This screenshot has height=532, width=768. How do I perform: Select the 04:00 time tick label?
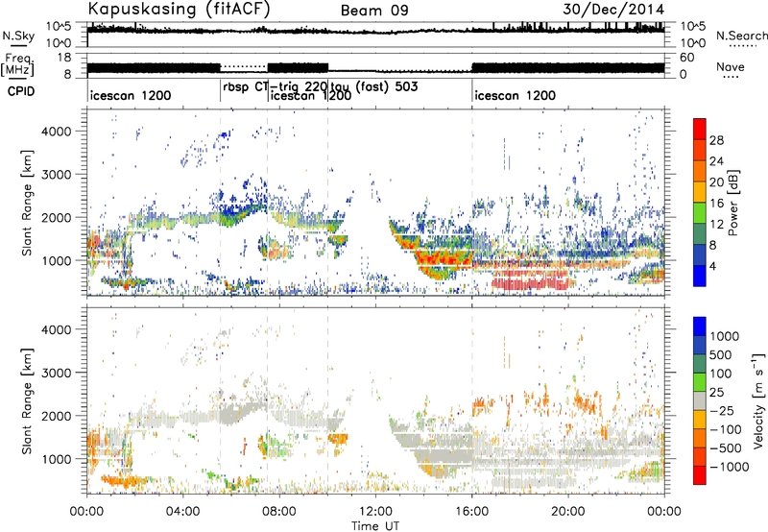182,512
